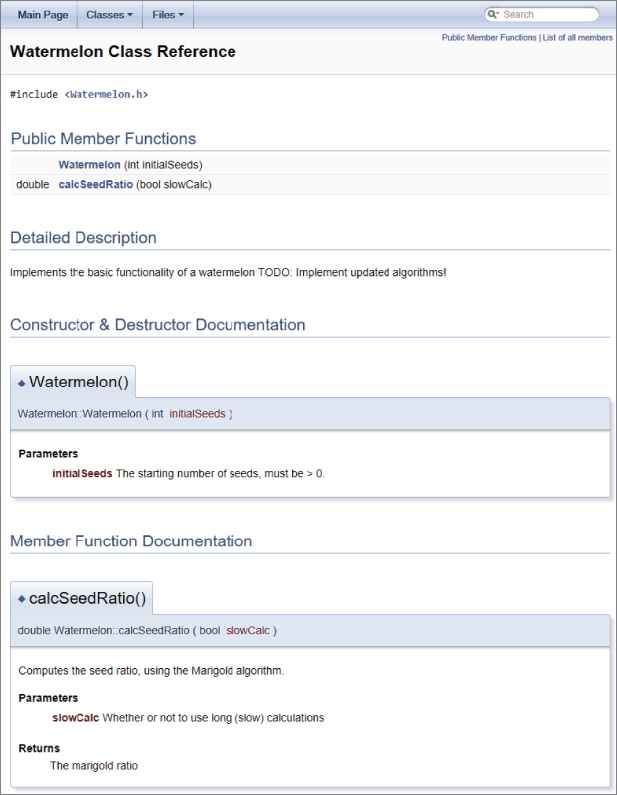The height and width of the screenshot is (795, 617).
Task: Click the initialSeeds parameter in constructor prototype
Action: [197, 414]
